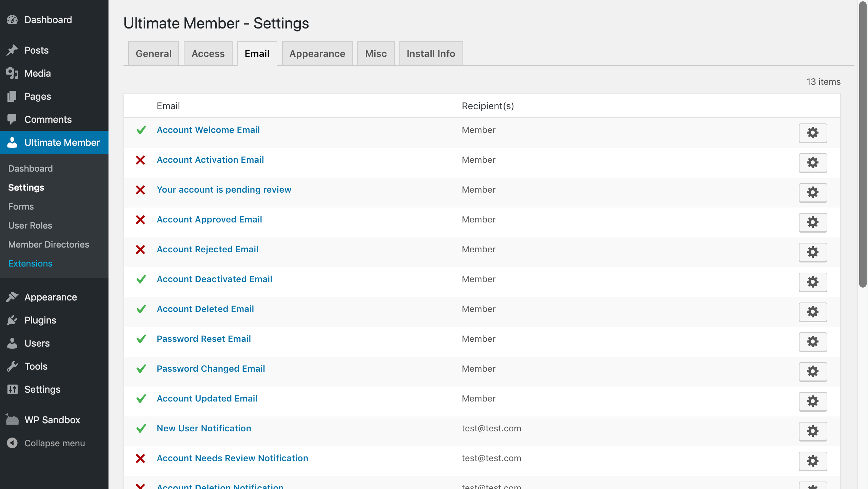Open the Plugins menu in the sidebar
Screen dimensions: 868x489
40,320
